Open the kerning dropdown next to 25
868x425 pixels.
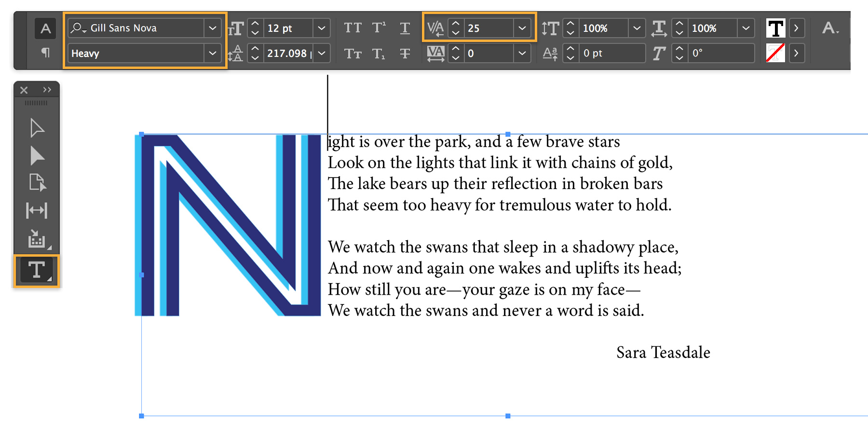522,28
